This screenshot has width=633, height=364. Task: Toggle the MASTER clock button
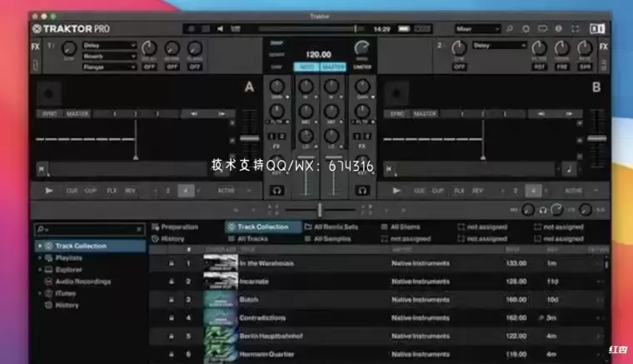point(333,67)
